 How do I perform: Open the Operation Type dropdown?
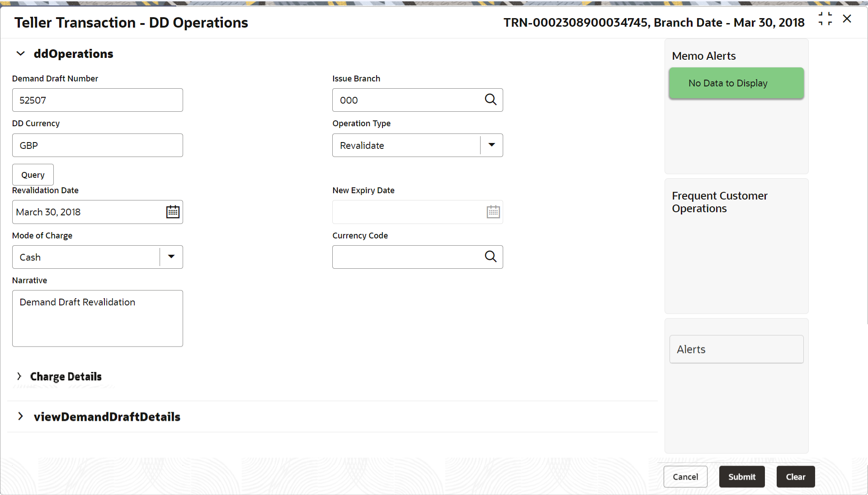[491, 145]
